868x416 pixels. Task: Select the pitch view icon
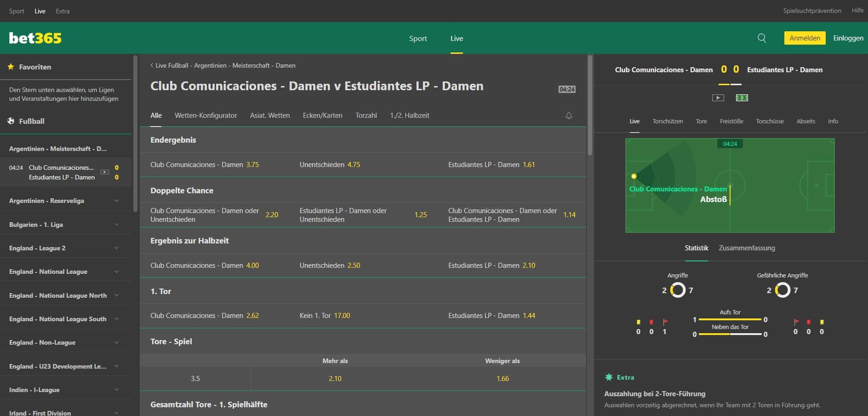click(x=742, y=98)
